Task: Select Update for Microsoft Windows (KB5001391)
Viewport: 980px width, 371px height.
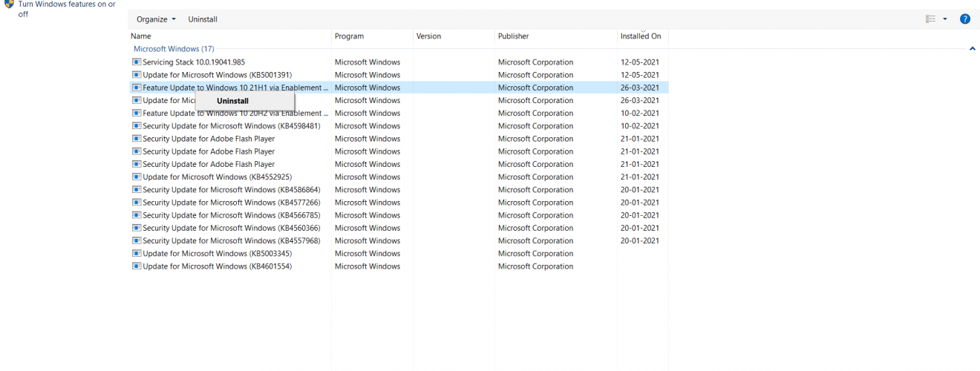Action: click(x=217, y=75)
